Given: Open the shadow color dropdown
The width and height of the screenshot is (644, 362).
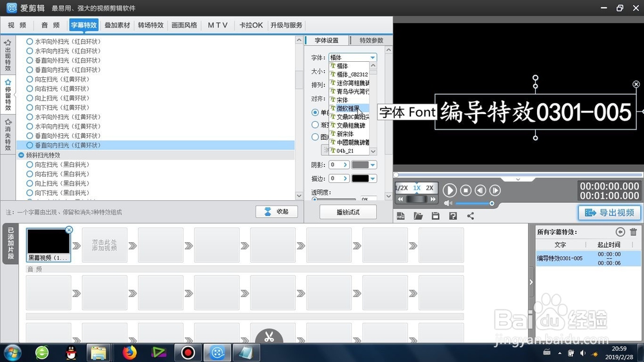Looking at the screenshot, I should pyautogui.click(x=372, y=165).
